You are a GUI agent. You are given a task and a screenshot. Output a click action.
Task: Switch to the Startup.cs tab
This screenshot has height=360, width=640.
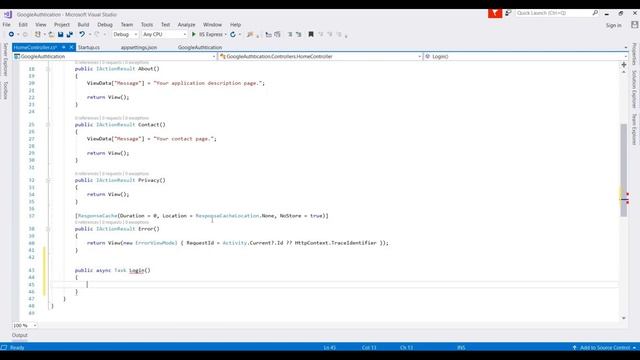89,47
